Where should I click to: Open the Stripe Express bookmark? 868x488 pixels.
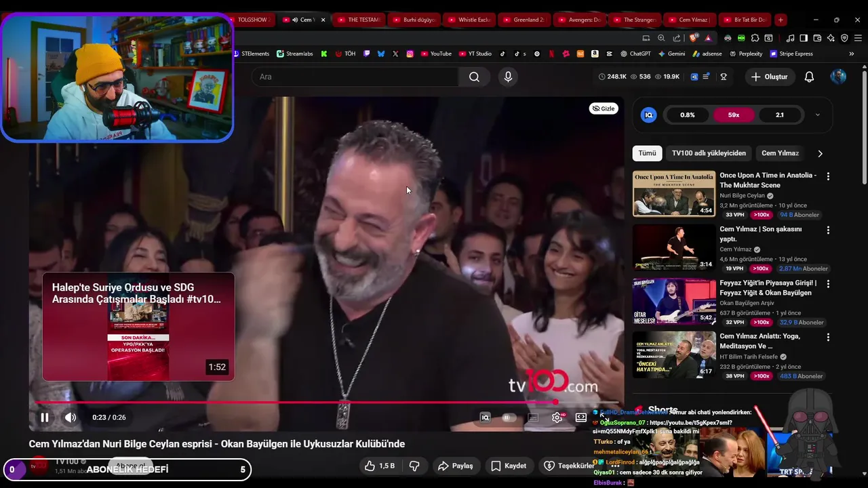pos(791,54)
